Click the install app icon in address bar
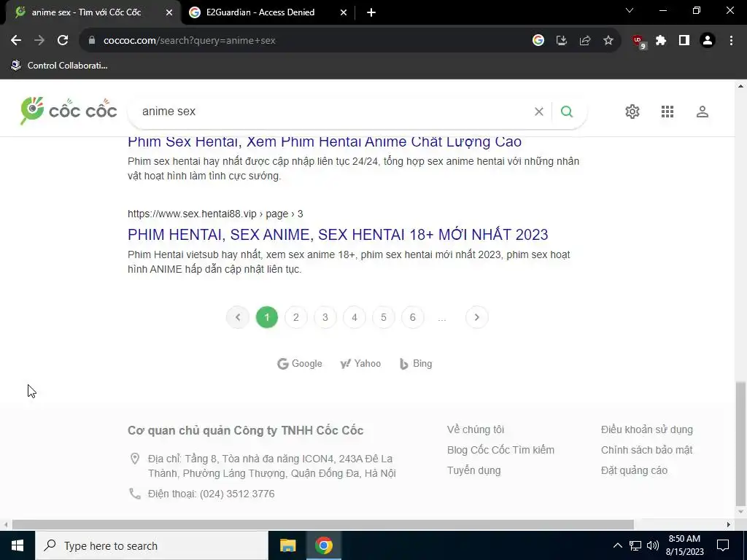Screen dimensions: 747x560 [562, 41]
